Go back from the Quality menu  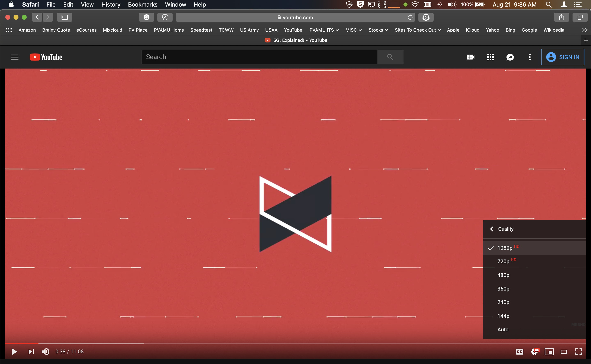tap(492, 229)
